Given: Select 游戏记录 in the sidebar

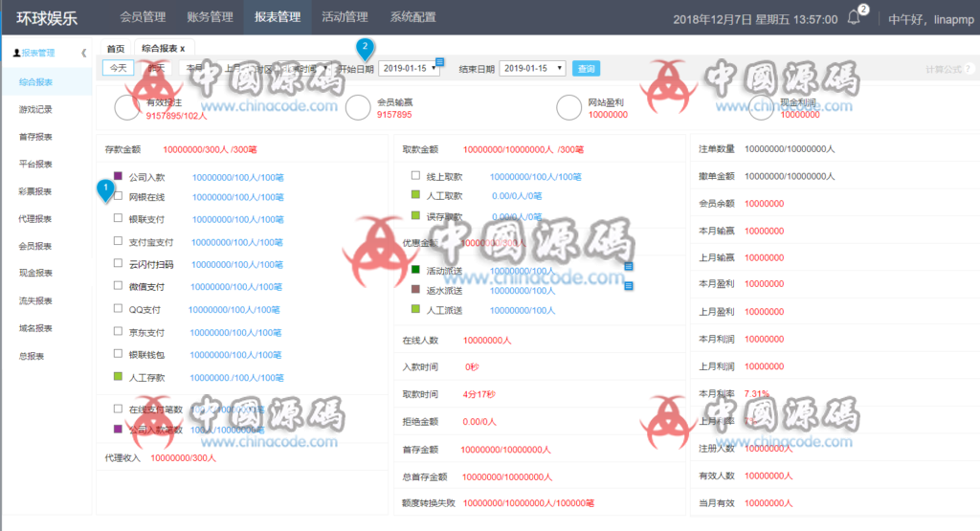Looking at the screenshot, I should (x=35, y=109).
